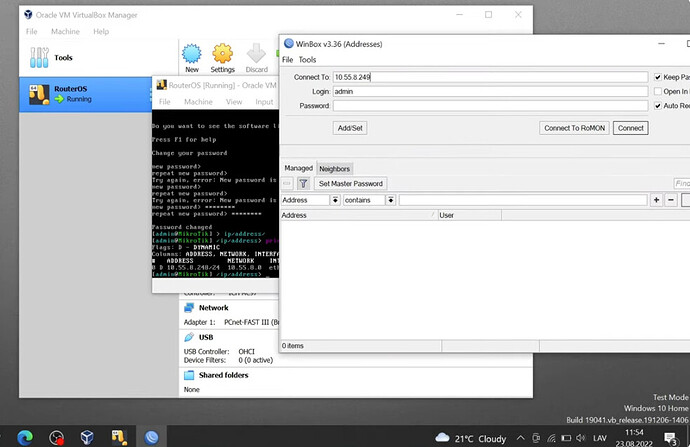This screenshot has height=447, width=690.
Task: Switch to Managed tab in WinBox
Action: [298, 168]
